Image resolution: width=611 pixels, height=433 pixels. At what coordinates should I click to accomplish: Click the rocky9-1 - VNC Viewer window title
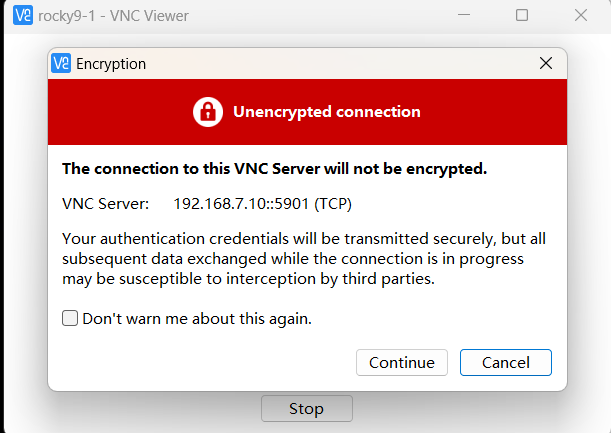(x=113, y=16)
